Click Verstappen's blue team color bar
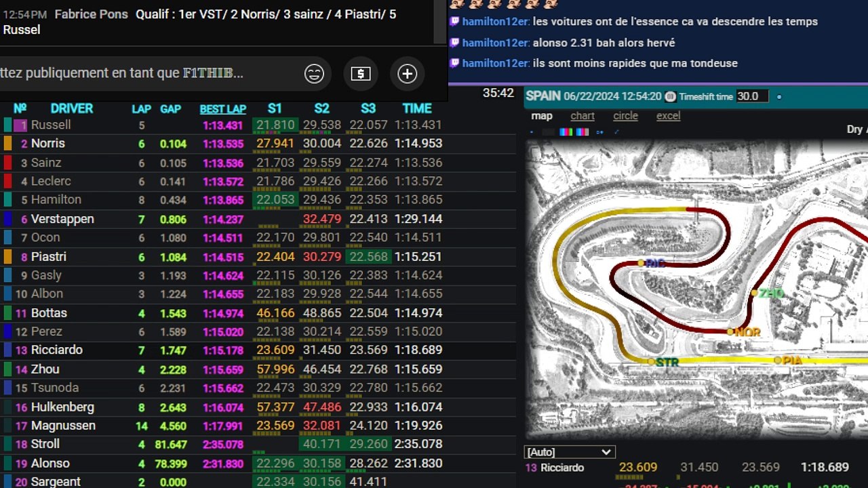Image resolution: width=868 pixels, height=488 pixels. 7,219
